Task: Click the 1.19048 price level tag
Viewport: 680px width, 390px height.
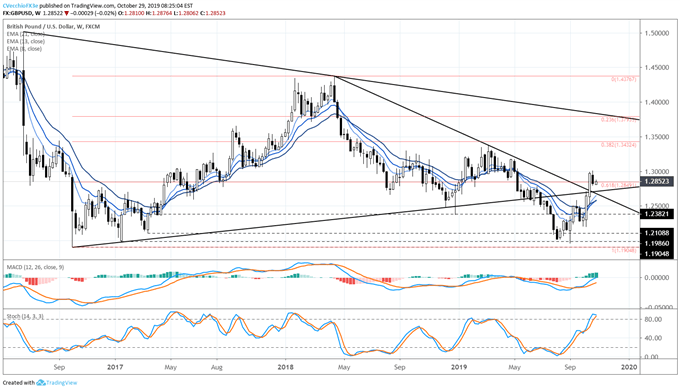Action: (658, 254)
